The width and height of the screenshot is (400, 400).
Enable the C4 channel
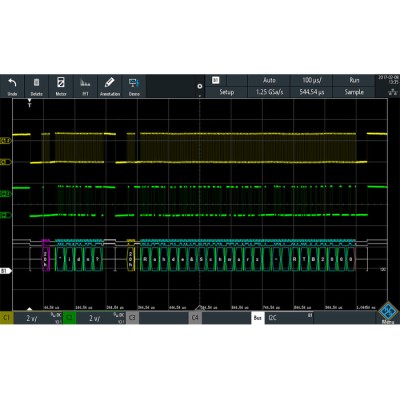point(195,318)
